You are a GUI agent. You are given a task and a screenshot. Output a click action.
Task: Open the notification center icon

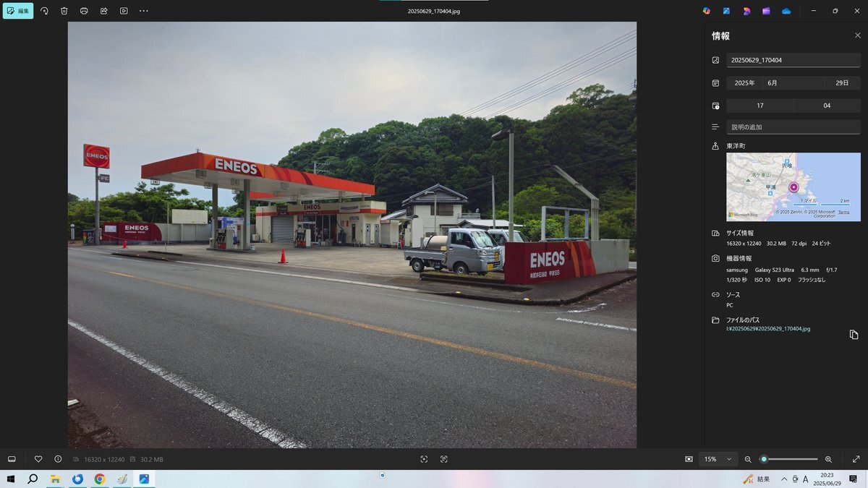[x=854, y=479]
